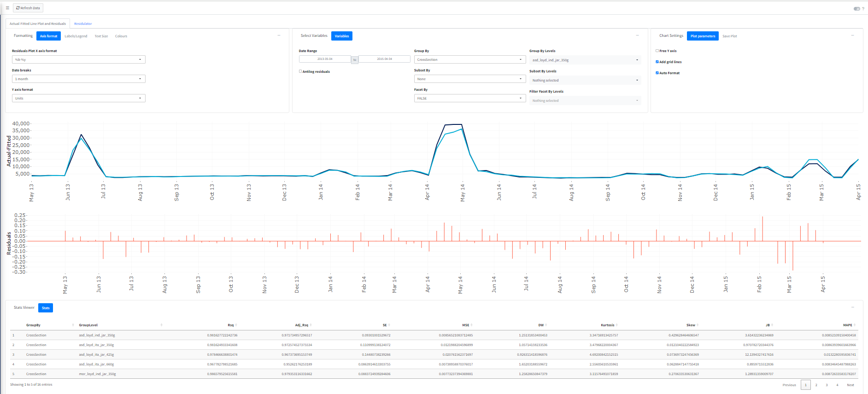The image size is (868, 394).
Task: Collapse the Select Variables panel
Action: [x=637, y=35]
